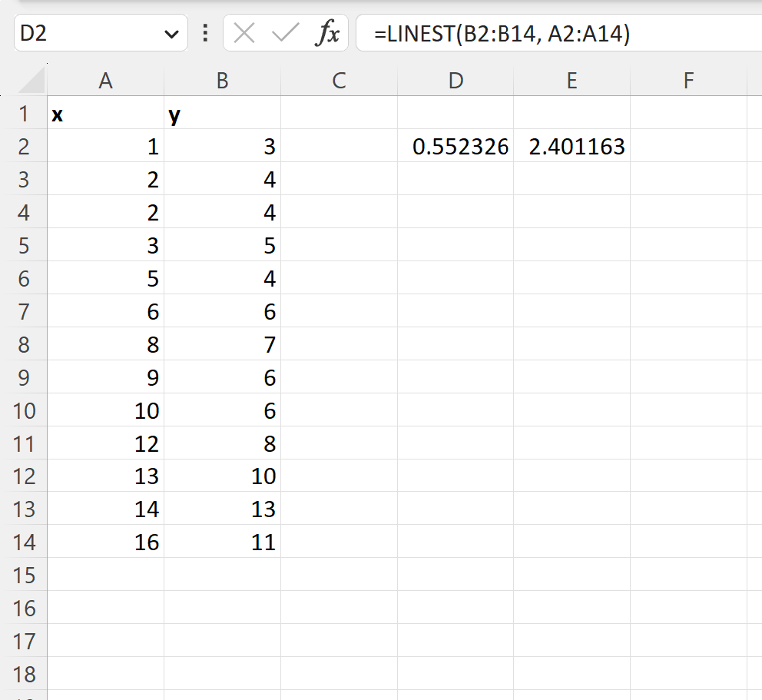The height and width of the screenshot is (700, 762).
Task: Click cell B14 containing value 11
Action: (222, 542)
